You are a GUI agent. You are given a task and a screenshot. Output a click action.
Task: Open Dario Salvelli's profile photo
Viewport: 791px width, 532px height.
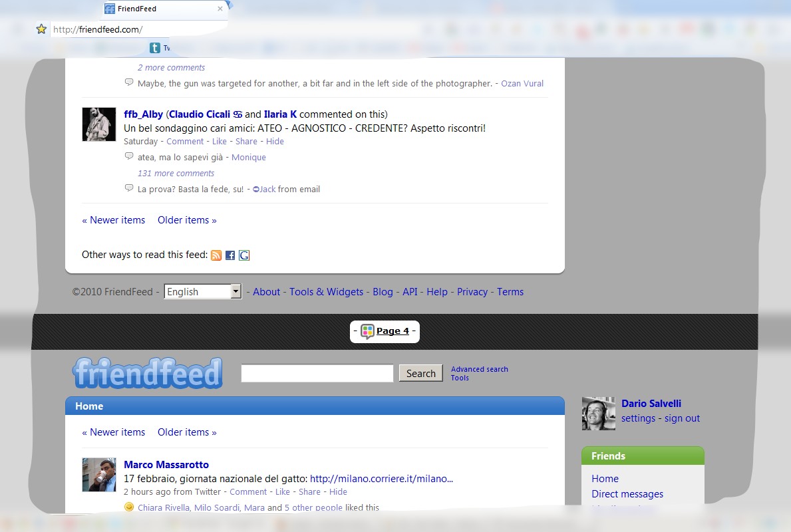(598, 414)
